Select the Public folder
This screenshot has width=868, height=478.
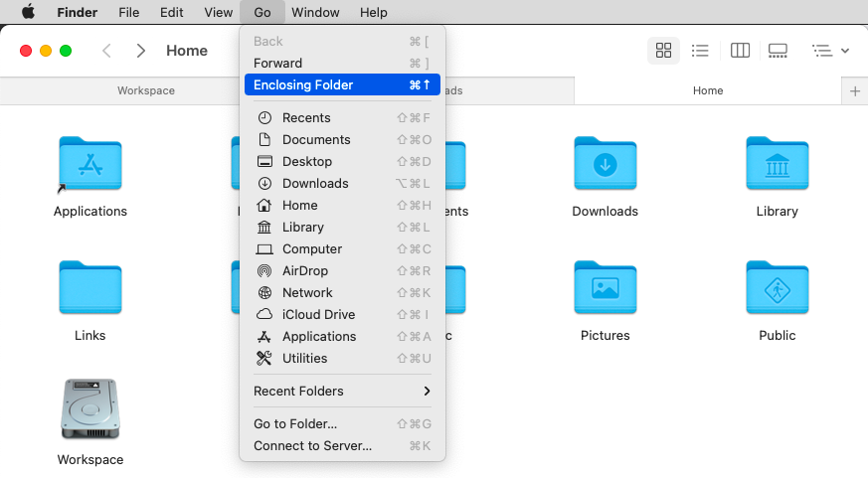pos(778,288)
